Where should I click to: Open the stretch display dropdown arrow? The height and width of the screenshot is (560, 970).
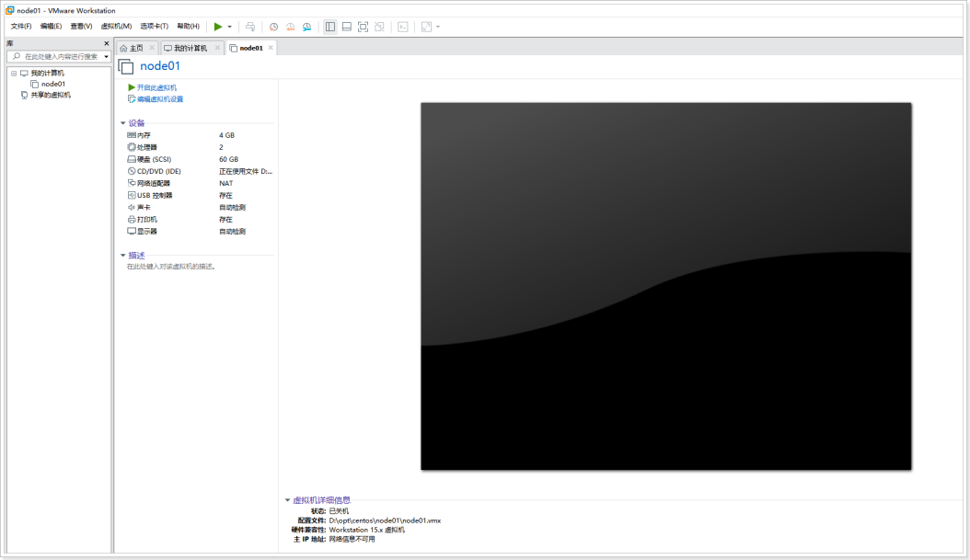(438, 27)
